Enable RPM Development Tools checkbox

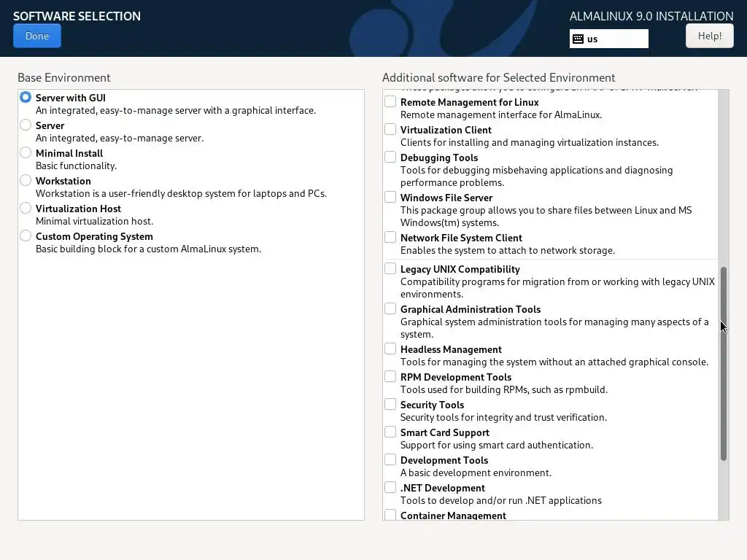[390, 376]
